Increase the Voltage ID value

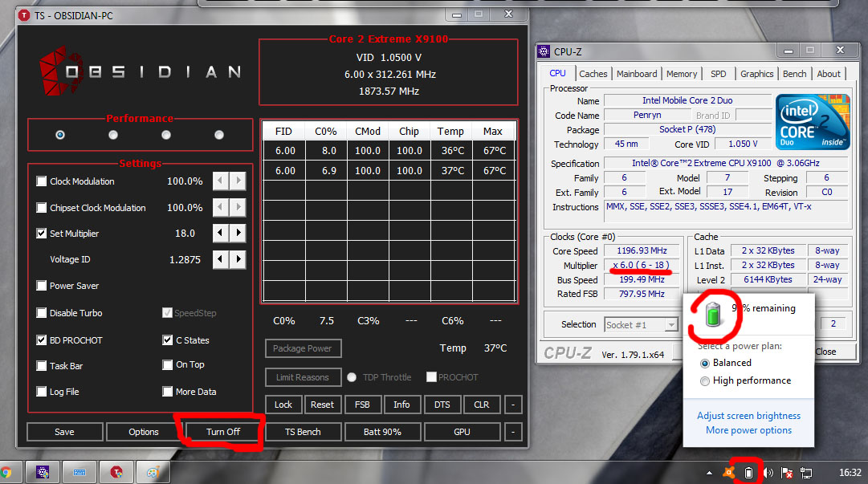coord(238,259)
